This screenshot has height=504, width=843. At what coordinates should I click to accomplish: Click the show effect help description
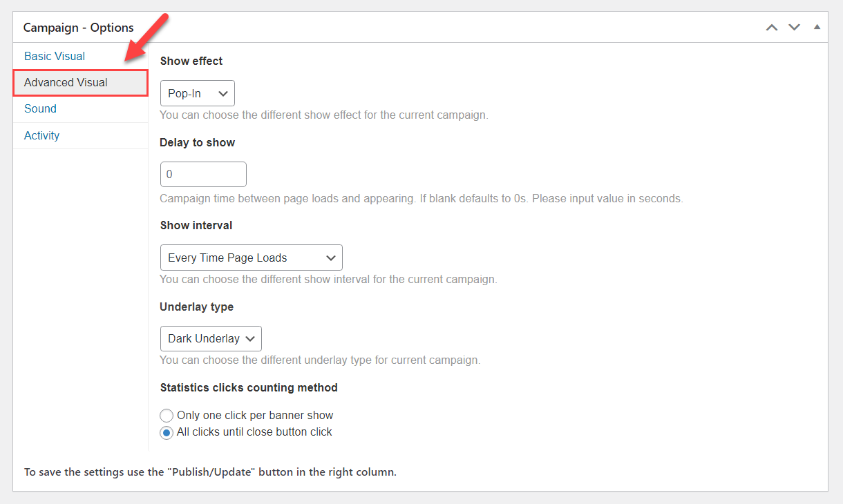click(x=324, y=115)
